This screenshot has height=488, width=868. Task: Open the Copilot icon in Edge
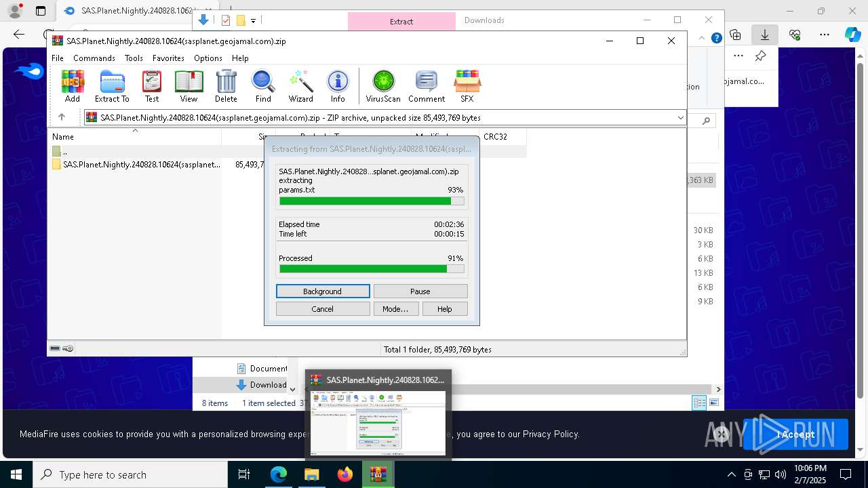pyautogui.click(x=852, y=35)
